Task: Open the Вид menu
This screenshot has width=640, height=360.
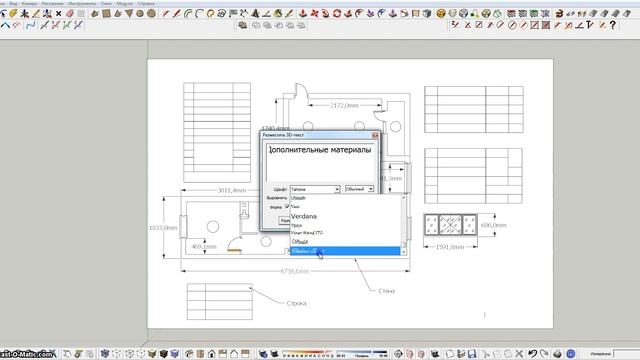Action: pyautogui.click(x=13, y=3)
